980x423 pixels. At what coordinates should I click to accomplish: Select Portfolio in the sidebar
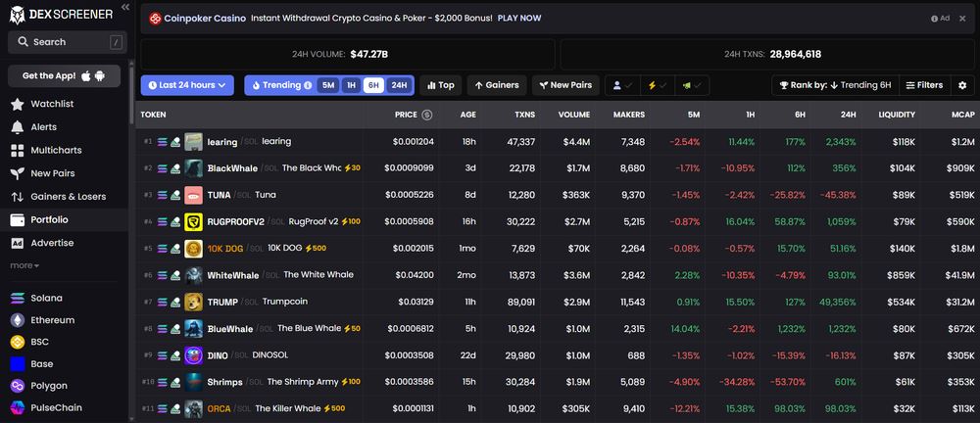(x=49, y=219)
